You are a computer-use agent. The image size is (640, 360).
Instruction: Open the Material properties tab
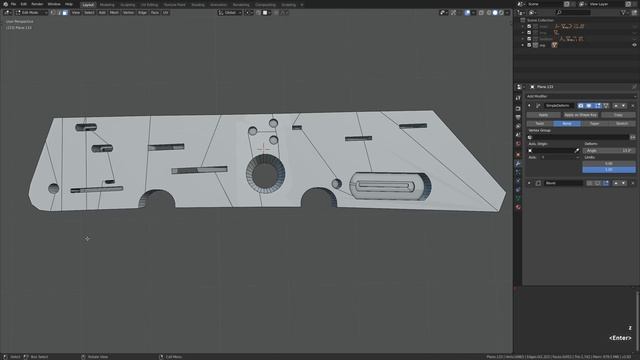[x=518, y=207]
